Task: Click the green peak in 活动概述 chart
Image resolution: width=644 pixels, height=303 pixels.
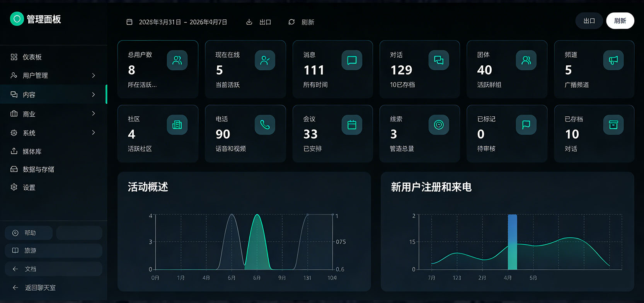Action: pyautogui.click(x=257, y=242)
